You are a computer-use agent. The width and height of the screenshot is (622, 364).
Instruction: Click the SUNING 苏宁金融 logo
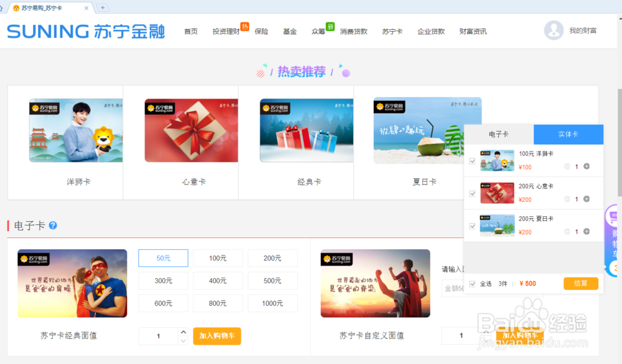point(86,31)
